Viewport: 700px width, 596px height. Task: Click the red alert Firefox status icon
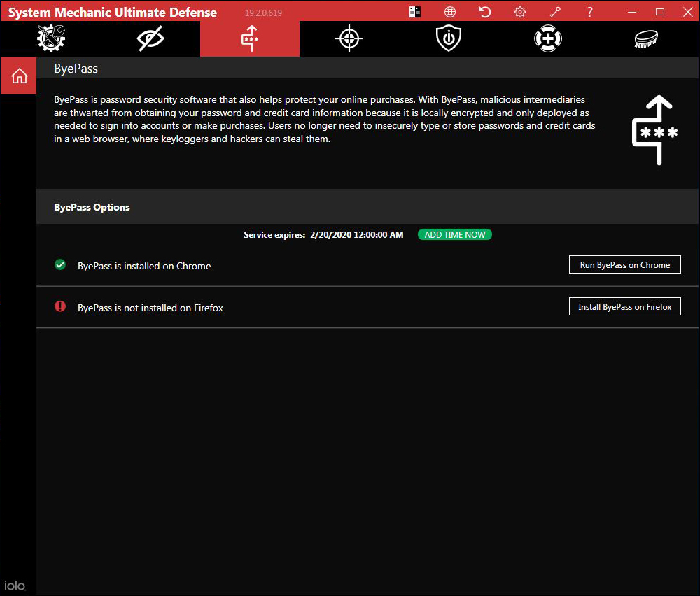point(60,306)
